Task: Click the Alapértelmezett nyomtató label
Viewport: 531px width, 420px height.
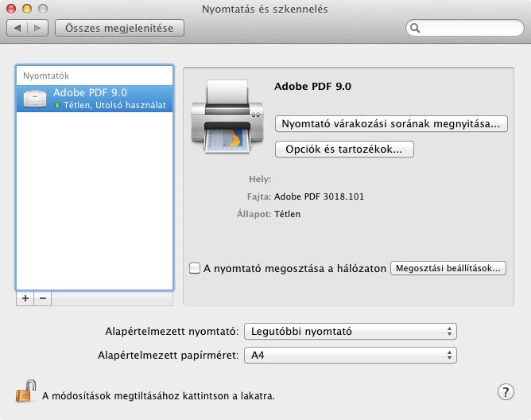Action: [x=172, y=331]
